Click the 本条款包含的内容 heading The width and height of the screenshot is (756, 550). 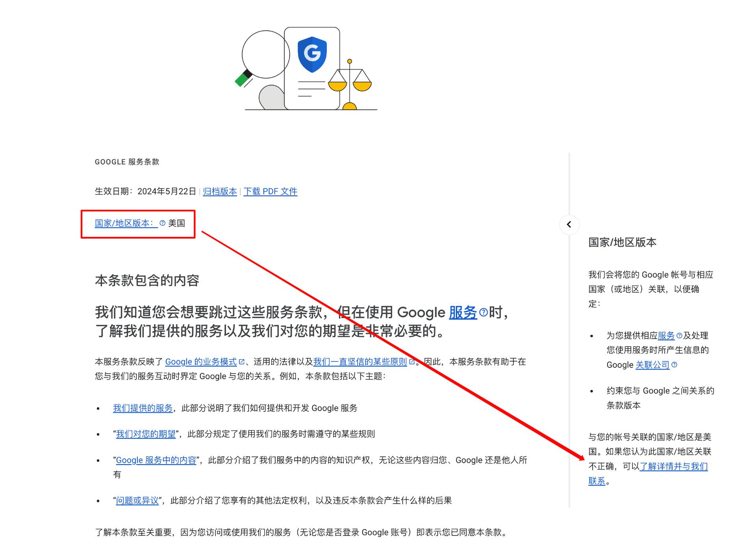pyautogui.click(x=147, y=281)
